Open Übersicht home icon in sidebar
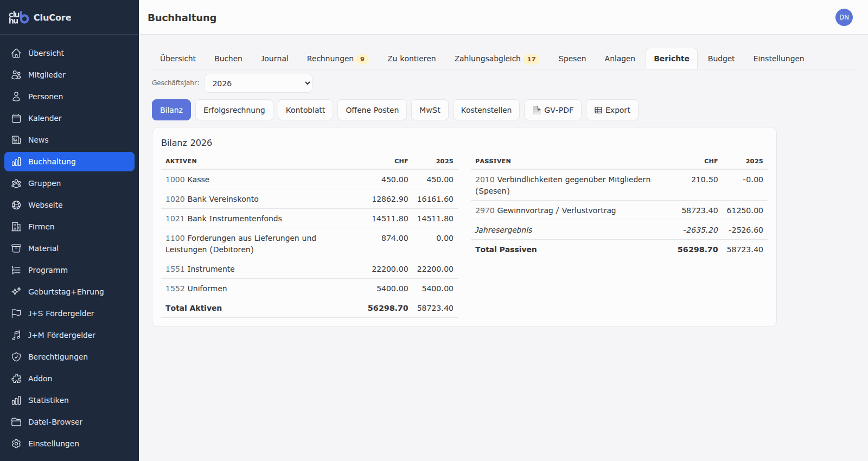Viewport: 868px width, 461px height. [16, 53]
